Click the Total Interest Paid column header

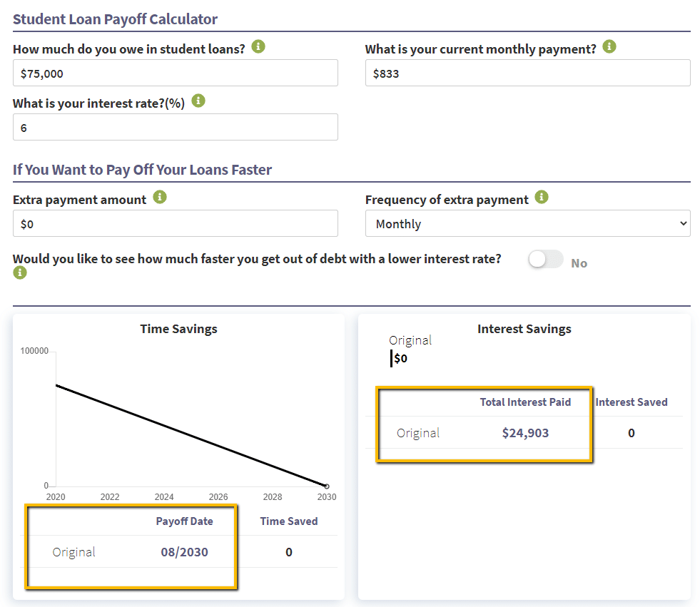pyautogui.click(x=525, y=402)
